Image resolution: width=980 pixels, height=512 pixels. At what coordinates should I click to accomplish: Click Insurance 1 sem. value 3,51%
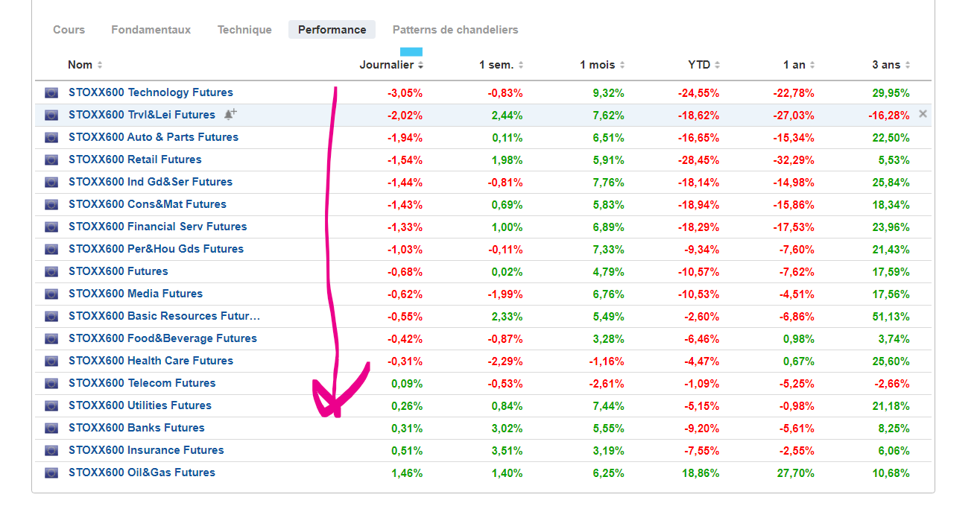[x=508, y=451]
